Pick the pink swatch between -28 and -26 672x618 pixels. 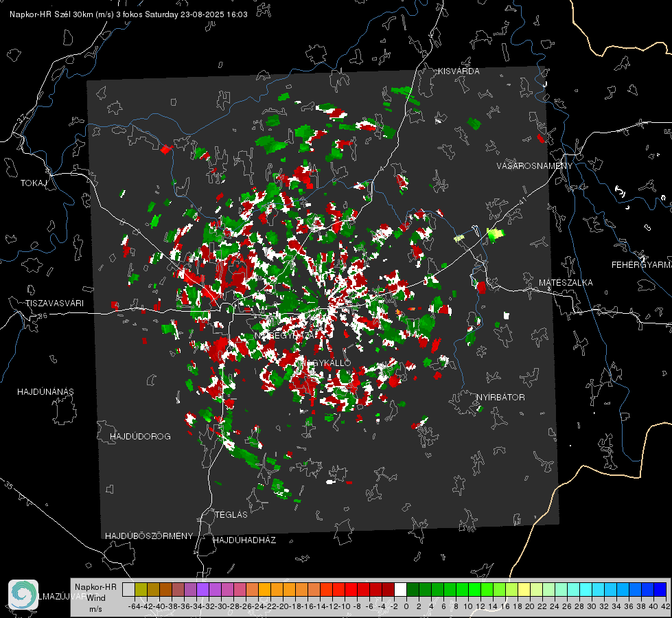click(x=240, y=590)
